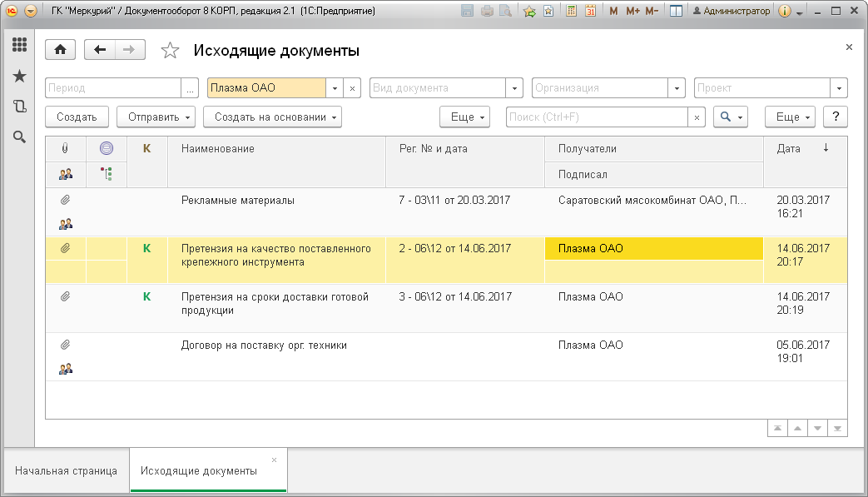Screen dimensions: 868x497
Task: Toggle panel layout icon in title bar
Action: tap(676, 11)
